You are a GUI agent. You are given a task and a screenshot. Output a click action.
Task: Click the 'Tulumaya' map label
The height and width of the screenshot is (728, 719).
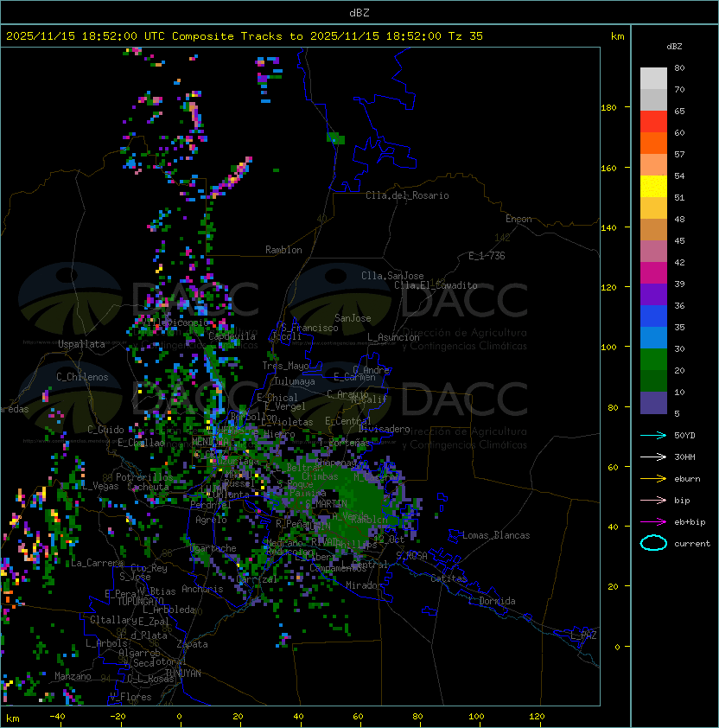point(295,381)
